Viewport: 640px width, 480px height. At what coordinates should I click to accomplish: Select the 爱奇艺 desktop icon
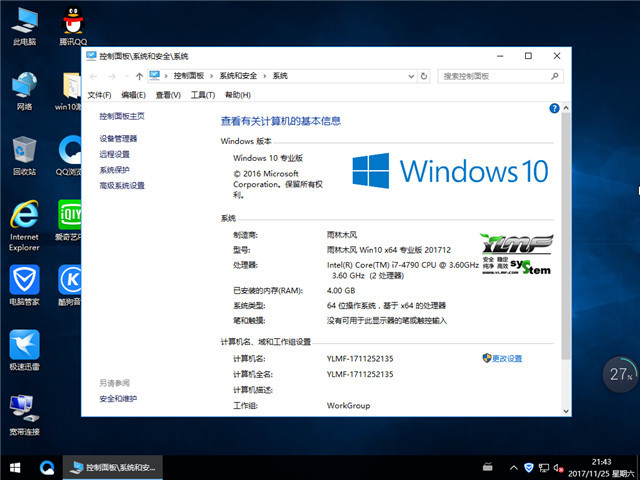pos(69,220)
